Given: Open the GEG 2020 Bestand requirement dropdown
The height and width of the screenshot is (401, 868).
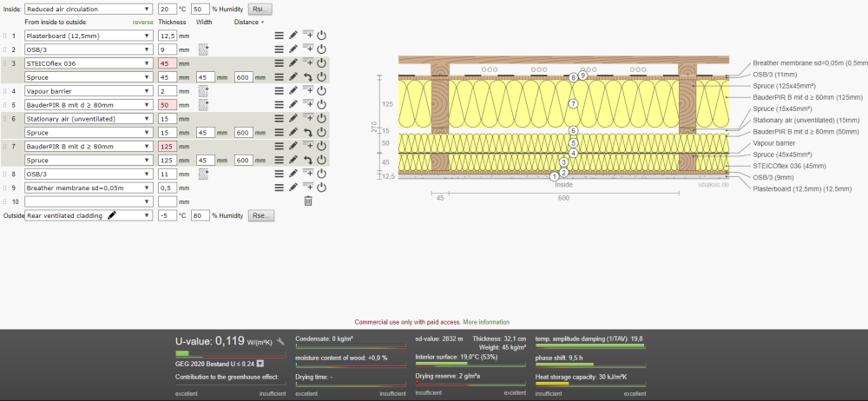Looking at the screenshot, I should (260, 364).
